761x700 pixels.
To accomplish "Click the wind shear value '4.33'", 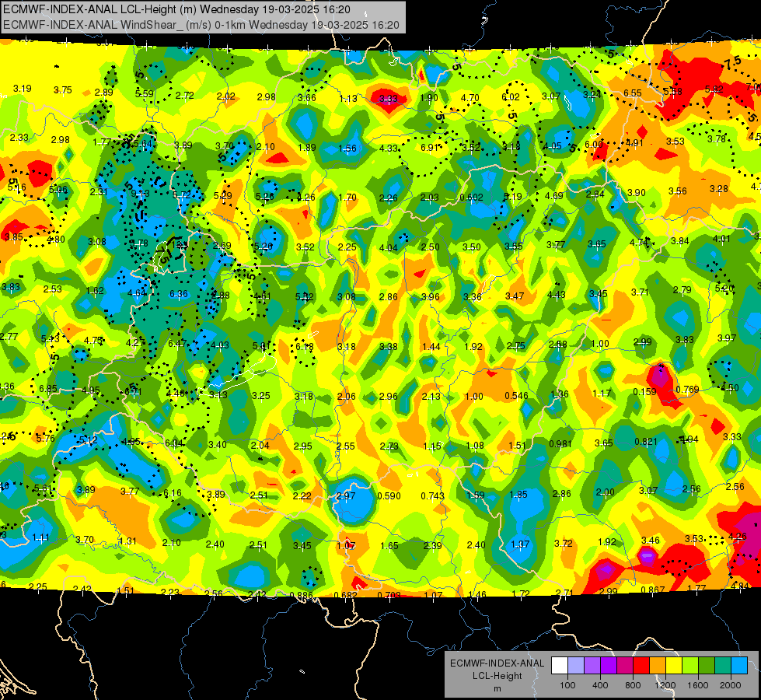I will click(x=389, y=148).
